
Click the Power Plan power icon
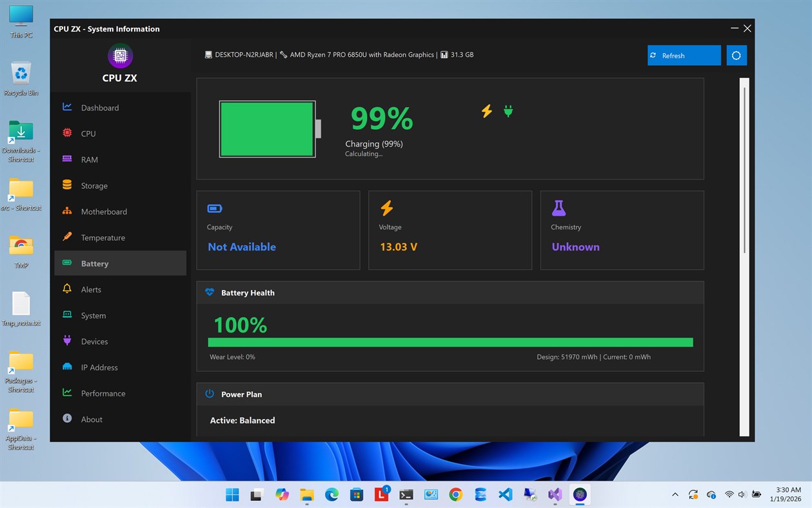click(x=209, y=394)
